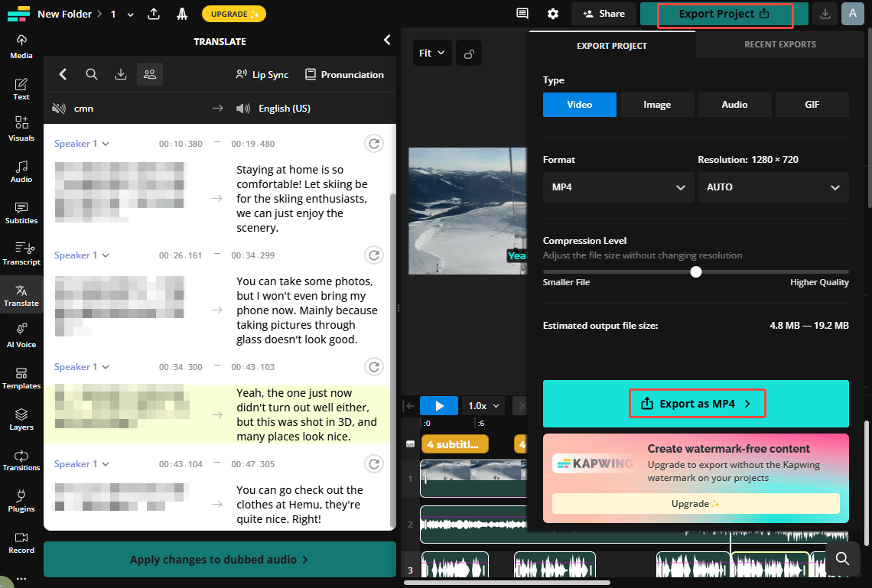Open the Transitions panel
872x588 pixels.
click(x=21, y=460)
